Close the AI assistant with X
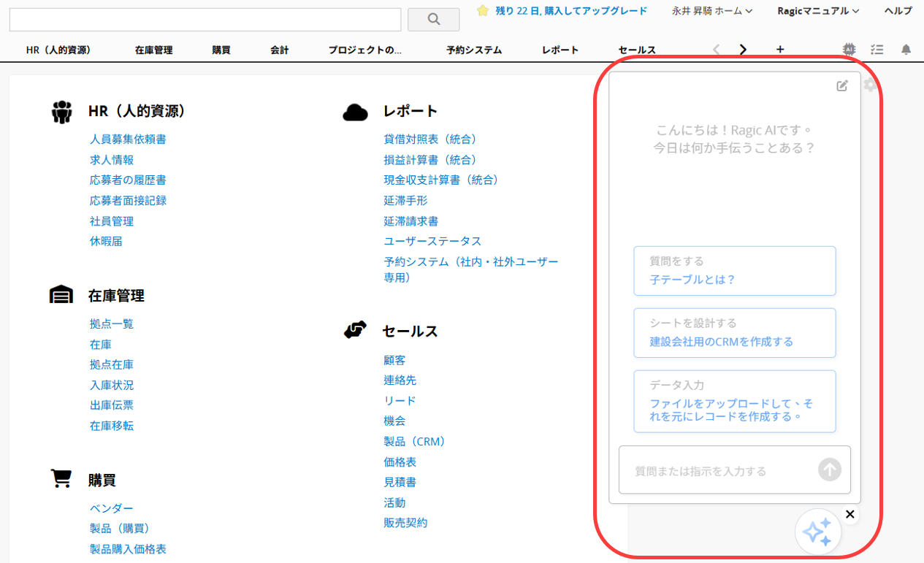This screenshot has width=924, height=563. click(x=849, y=514)
